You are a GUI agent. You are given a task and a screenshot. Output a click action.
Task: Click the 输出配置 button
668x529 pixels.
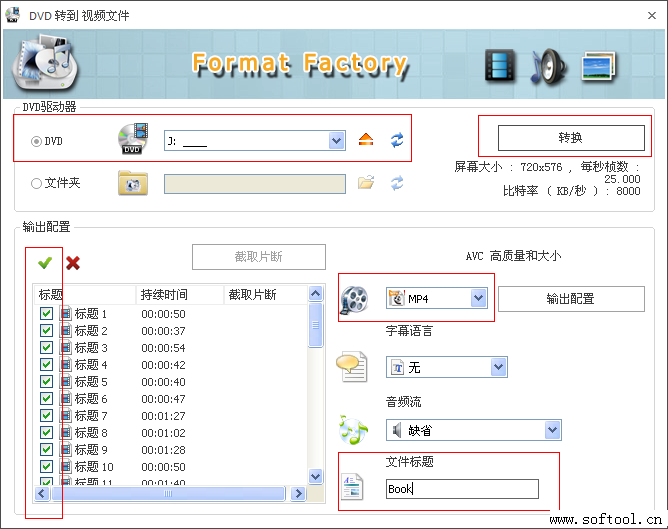[571, 299]
